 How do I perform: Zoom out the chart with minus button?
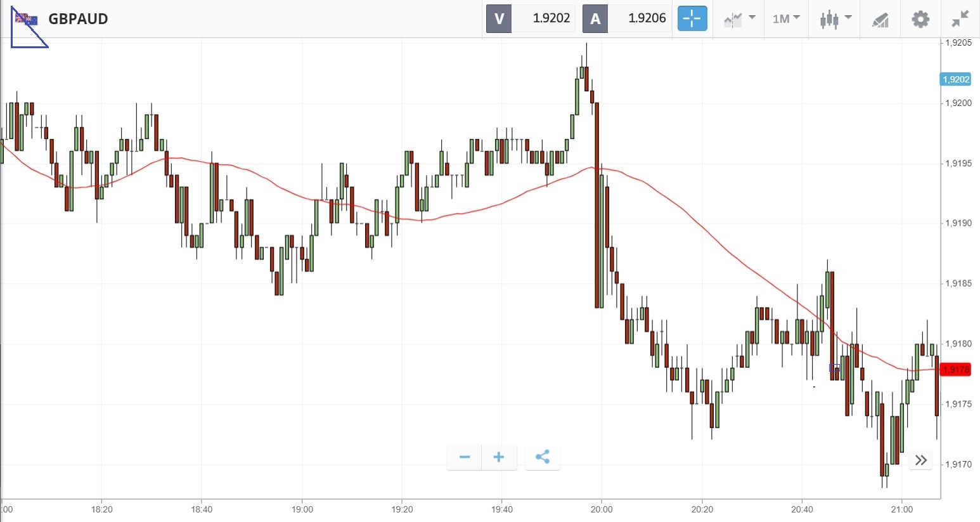(x=465, y=457)
